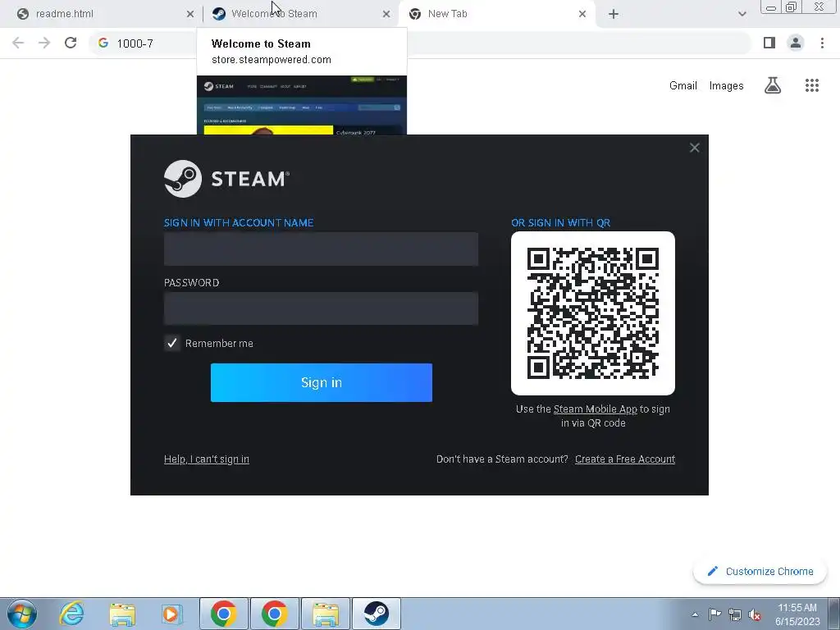Expand the tab search chevron
Image resolution: width=840 pixels, height=630 pixels.
[742, 14]
